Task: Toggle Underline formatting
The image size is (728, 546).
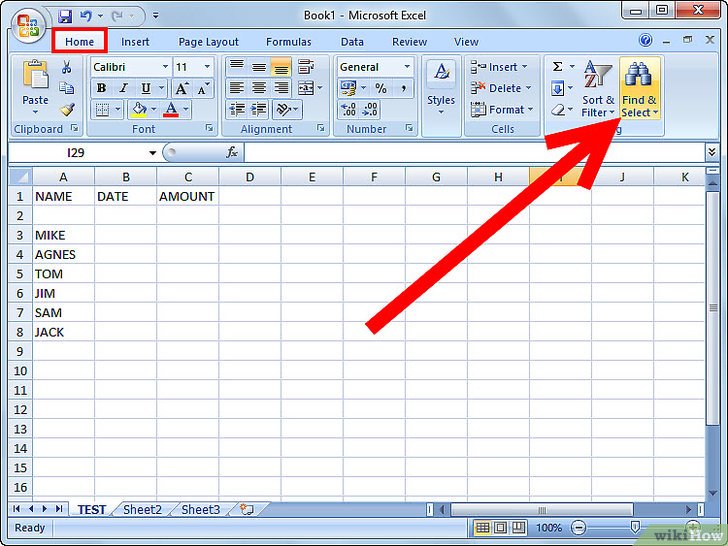Action: tap(146, 88)
